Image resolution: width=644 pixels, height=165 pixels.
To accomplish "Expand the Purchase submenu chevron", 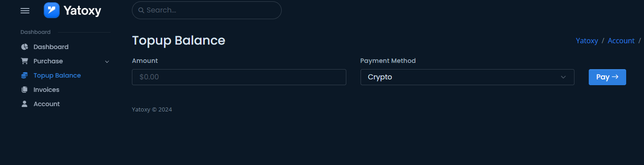I will point(107,62).
